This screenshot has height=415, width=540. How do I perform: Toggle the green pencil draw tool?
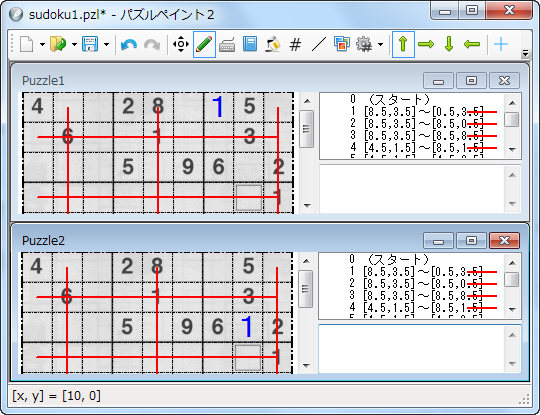[204, 44]
